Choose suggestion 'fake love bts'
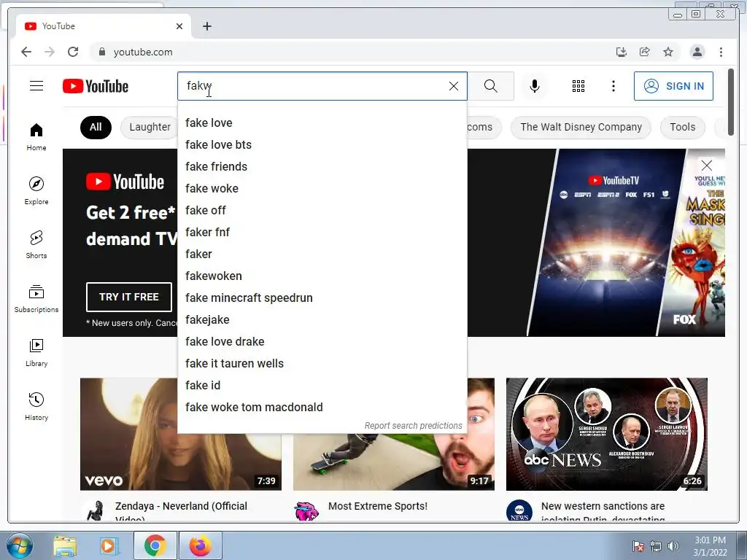The width and height of the screenshot is (747, 560). (x=322, y=145)
